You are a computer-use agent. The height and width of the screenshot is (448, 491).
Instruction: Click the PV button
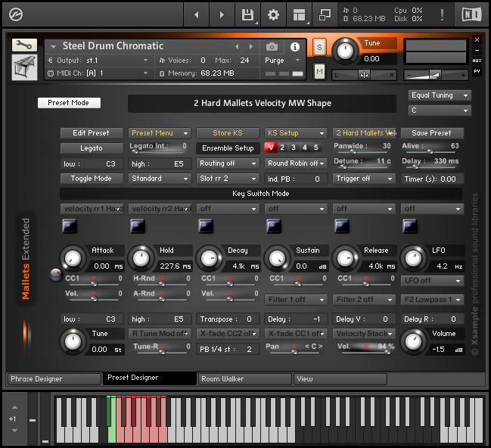point(477,71)
